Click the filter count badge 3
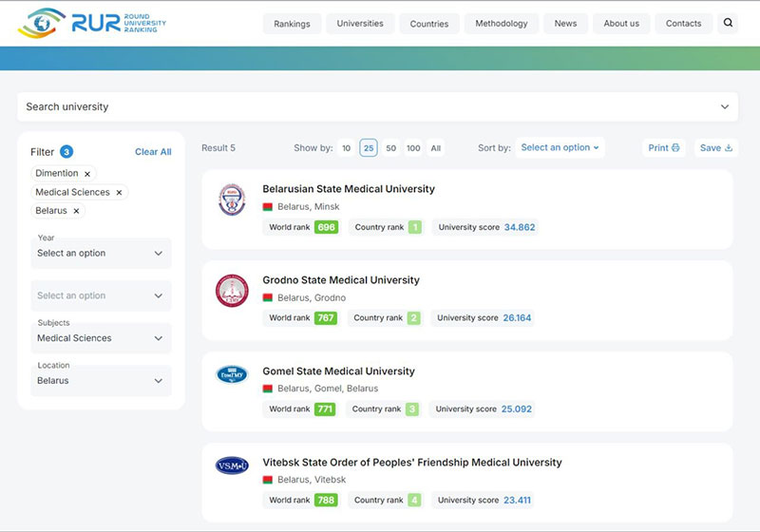Viewport: 760px width, 532px height. click(x=66, y=152)
